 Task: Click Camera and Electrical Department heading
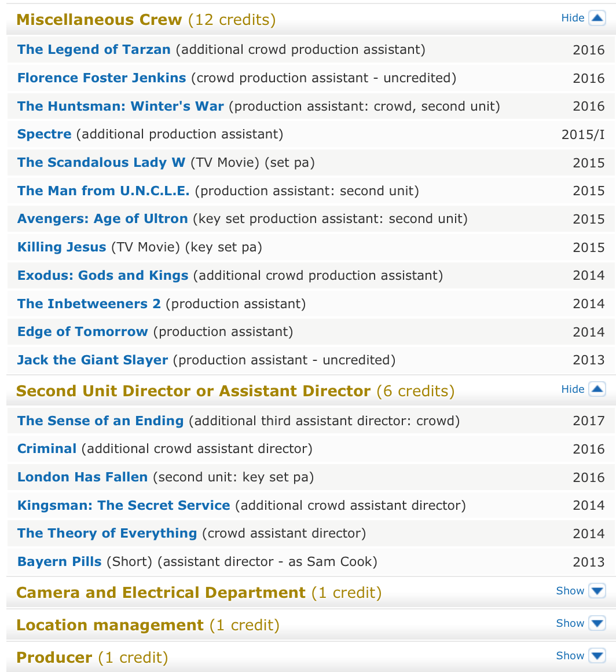click(161, 592)
